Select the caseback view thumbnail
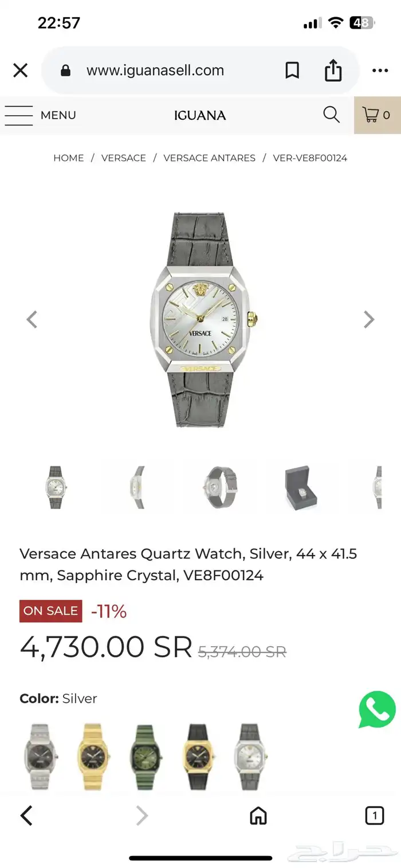Screen dimensions: 401x868 [219, 488]
